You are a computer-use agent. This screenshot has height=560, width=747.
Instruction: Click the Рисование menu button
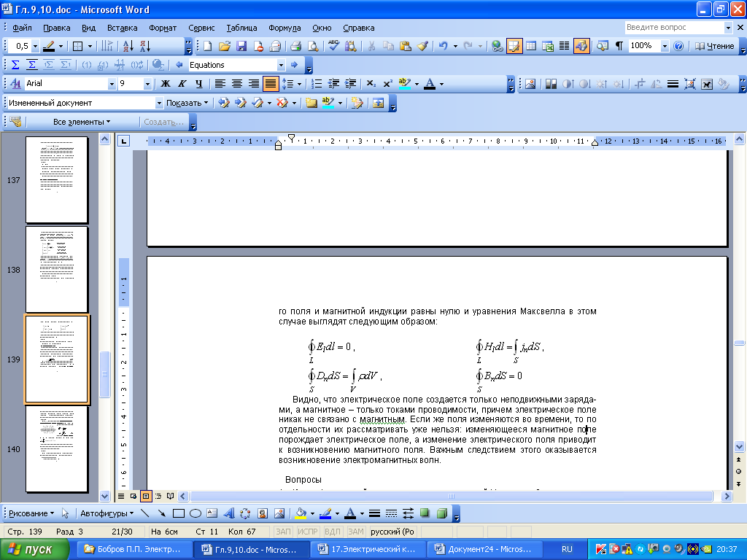tap(31, 513)
